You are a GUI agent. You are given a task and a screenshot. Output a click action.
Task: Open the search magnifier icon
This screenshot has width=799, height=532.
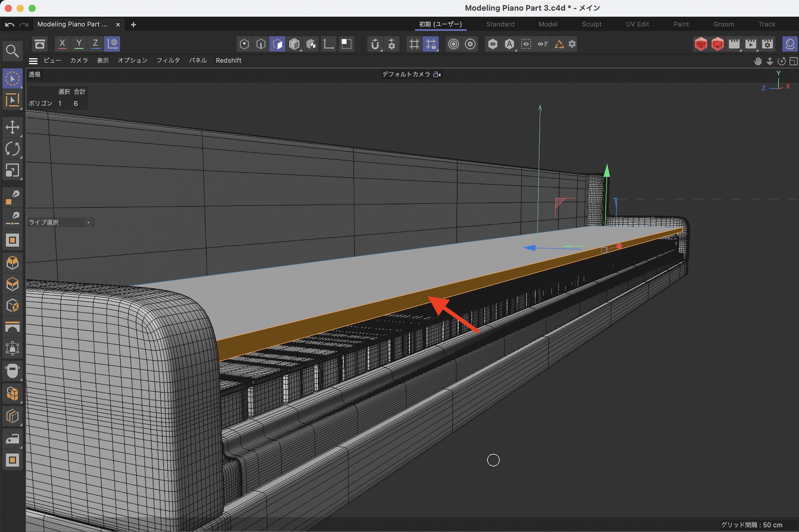tap(12, 51)
